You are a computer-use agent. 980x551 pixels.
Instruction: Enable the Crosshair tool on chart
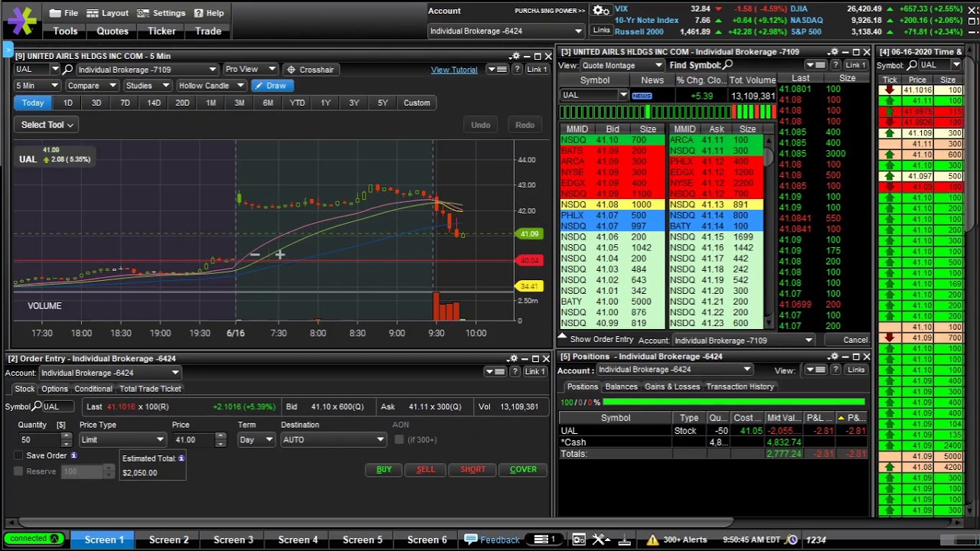pyautogui.click(x=309, y=70)
